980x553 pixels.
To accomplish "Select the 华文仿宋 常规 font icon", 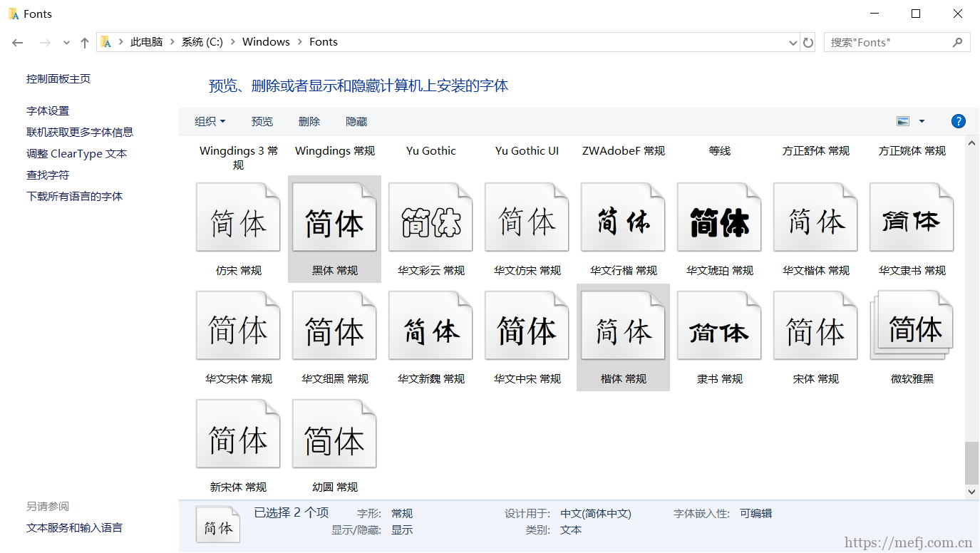I will [x=527, y=217].
